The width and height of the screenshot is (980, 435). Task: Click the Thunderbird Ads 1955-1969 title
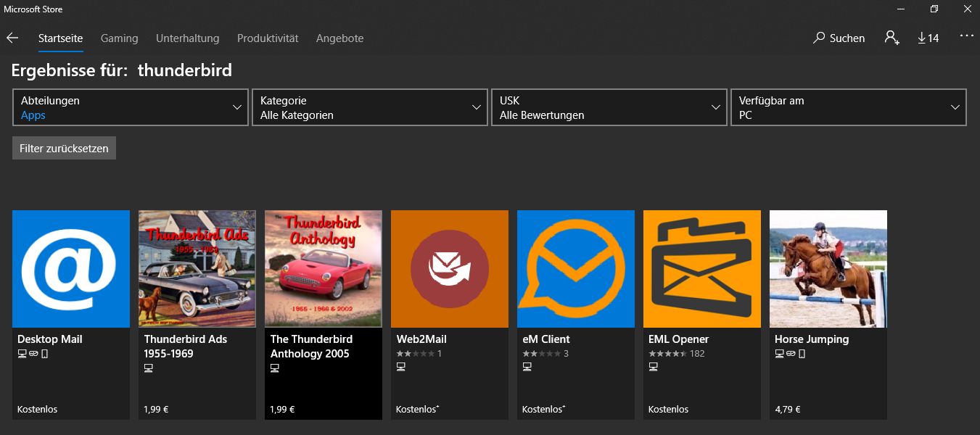pos(186,347)
